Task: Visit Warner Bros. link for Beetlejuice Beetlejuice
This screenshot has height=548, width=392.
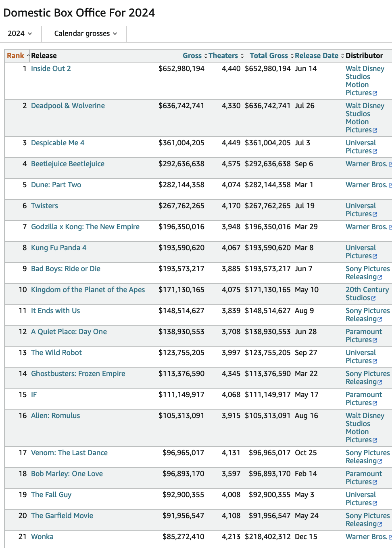Action: tap(366, 164)
